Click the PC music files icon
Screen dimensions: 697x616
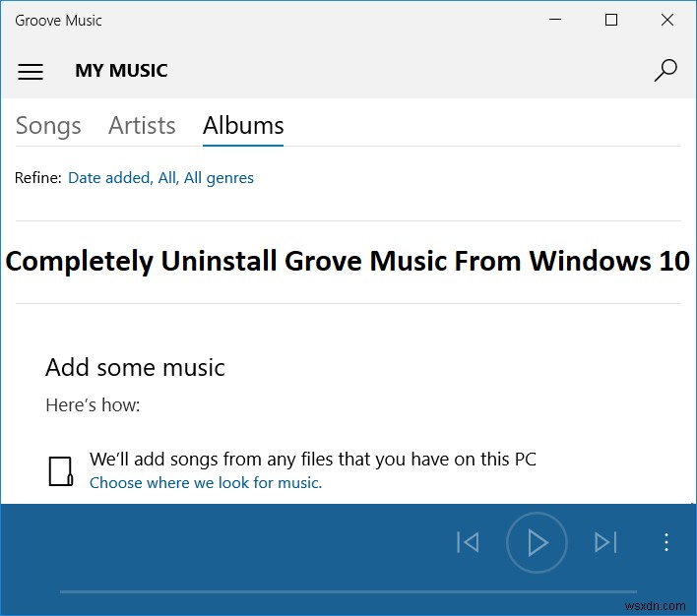tap(60, 471)
